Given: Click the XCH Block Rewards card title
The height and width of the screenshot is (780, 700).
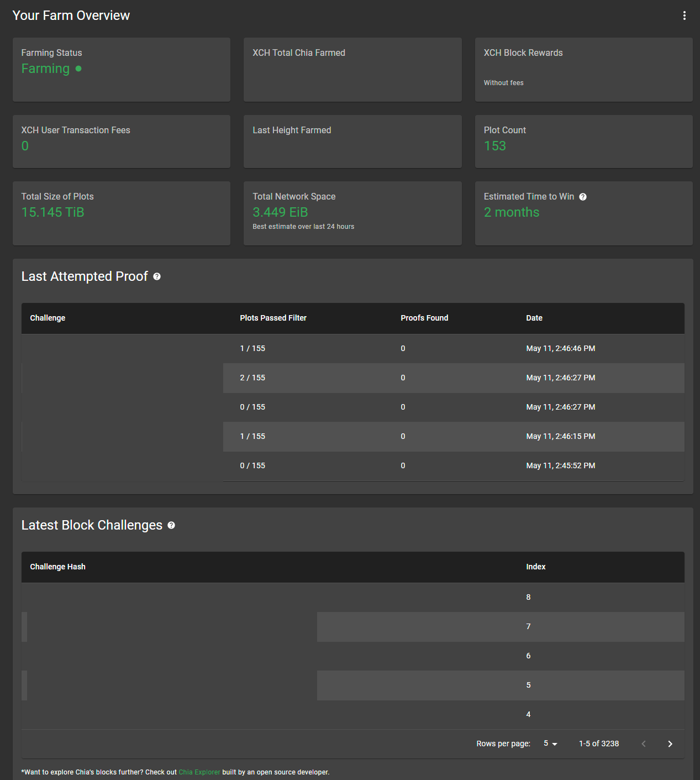Looking at the screenshot, I should (x=523, y=53).
